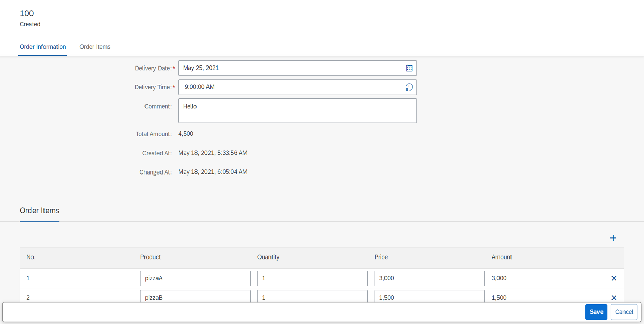
Task: Select the Product column header
Action: click(x=150, y=257)
